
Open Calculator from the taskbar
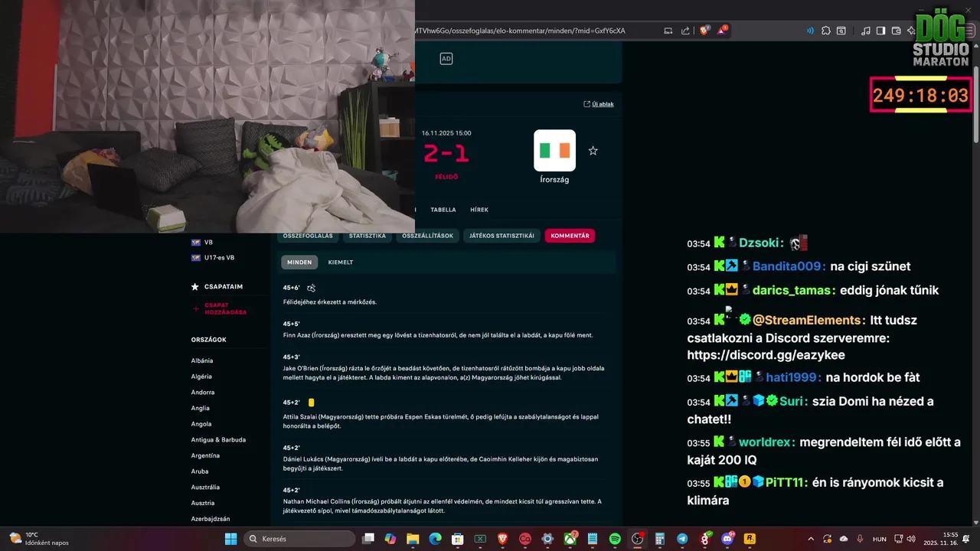pyautogui.click(x=660, y=539)
